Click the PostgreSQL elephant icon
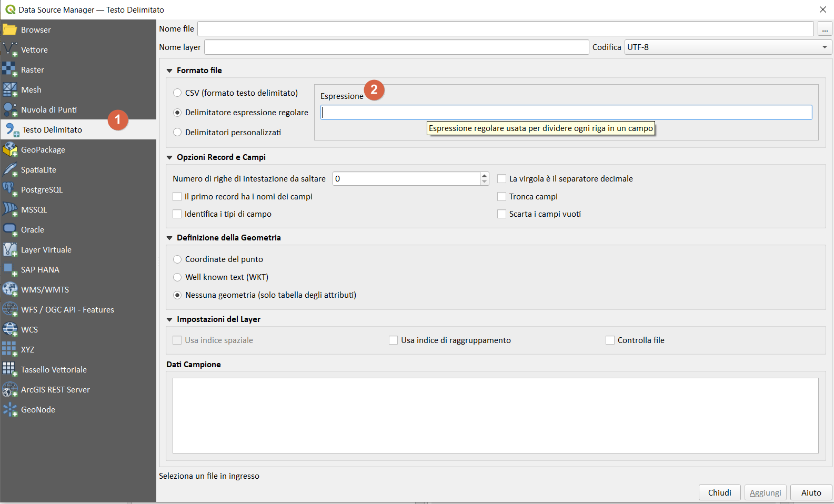Viewport: 834px width, 504px height. pos(9,189)
